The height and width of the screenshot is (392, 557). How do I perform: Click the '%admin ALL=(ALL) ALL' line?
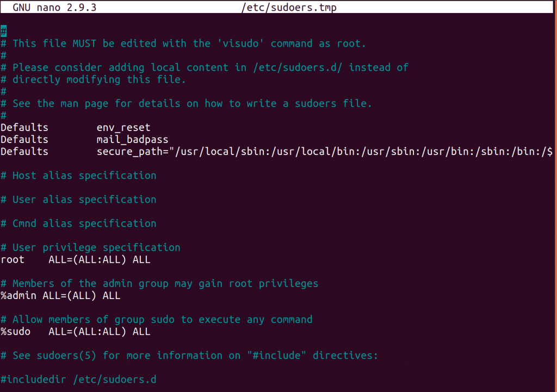click(60, 296)
